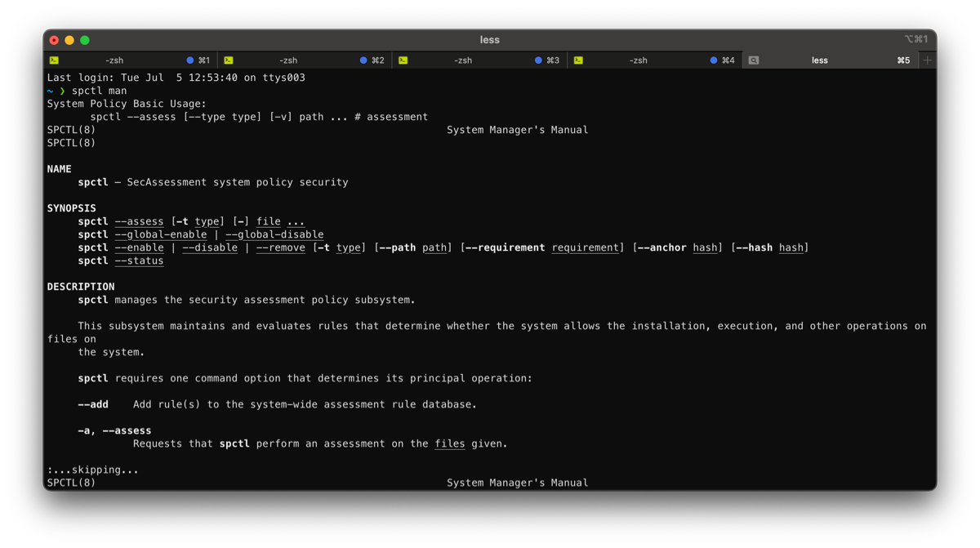Select the less tab (⌘5)
The height and width of the screenshot is (548, 980).
(831, 60)
